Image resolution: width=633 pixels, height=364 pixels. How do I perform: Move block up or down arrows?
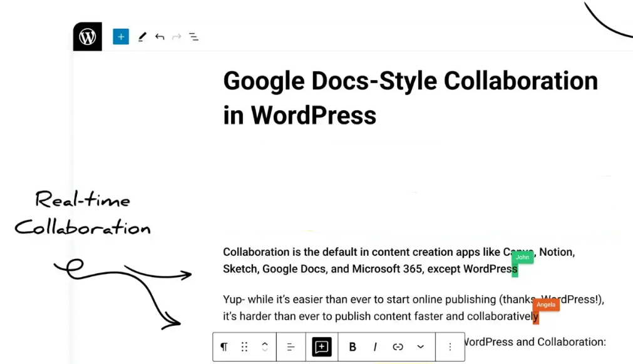pyautogui.click(x=265, y=346)
